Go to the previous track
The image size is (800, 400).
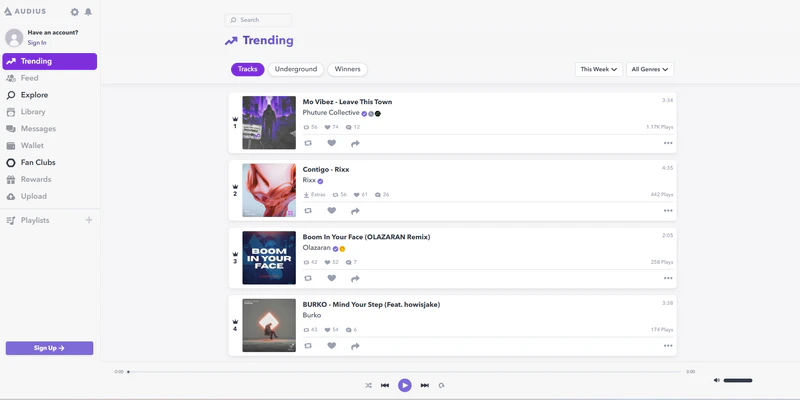point(385,385)
